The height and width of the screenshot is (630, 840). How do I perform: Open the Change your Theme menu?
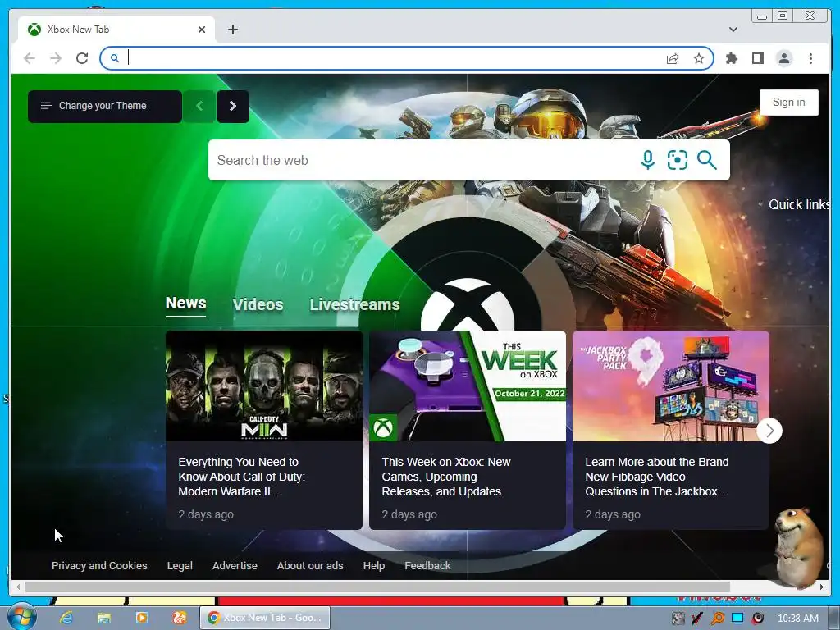pyautogui.click(x=105, y=106)
